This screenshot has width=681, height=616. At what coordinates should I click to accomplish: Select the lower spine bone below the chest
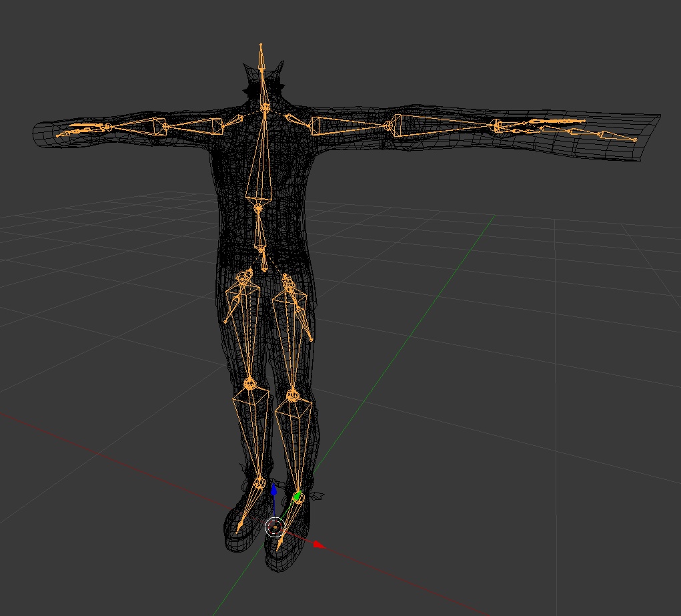click(x=259, y=228)
